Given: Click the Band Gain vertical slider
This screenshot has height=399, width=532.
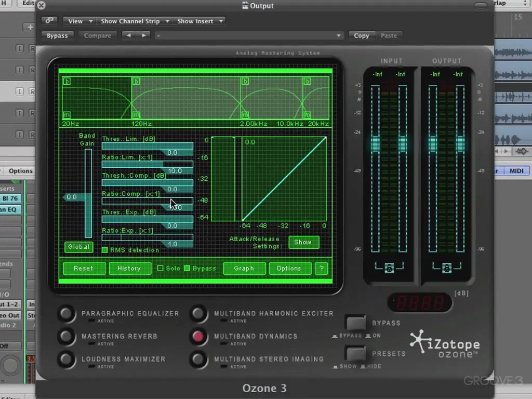Looking at the screenshot, I should 88,193.
